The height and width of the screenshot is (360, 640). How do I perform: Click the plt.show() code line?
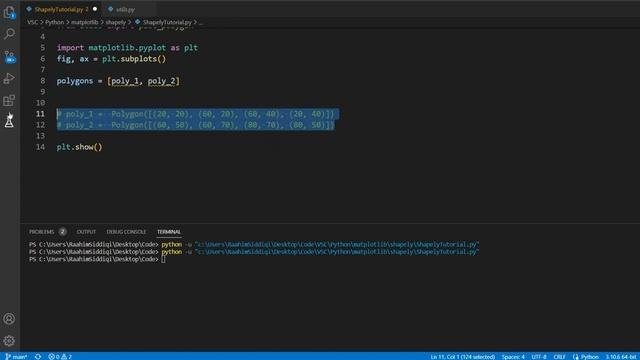(80, 147)
